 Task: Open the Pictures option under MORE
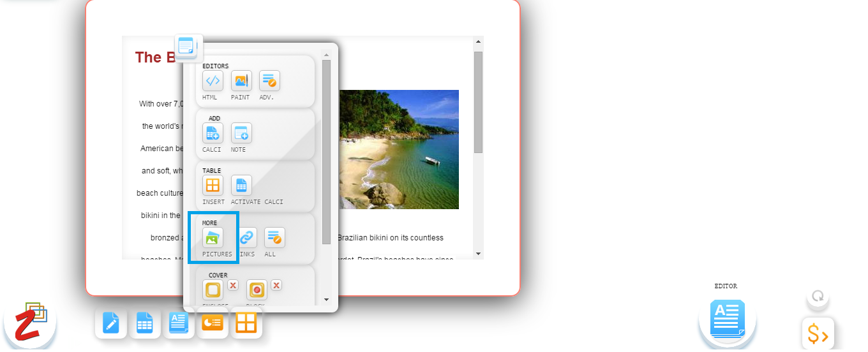click(x=213, y=238)
